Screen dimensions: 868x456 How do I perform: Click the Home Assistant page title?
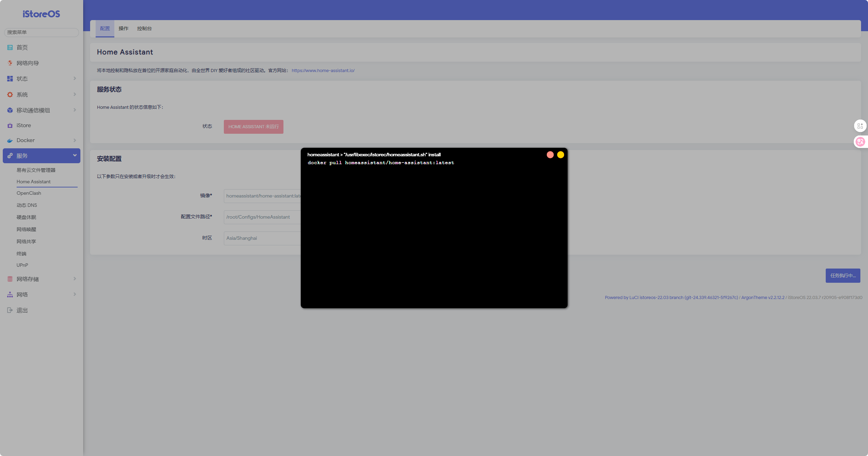pos(125,52)
